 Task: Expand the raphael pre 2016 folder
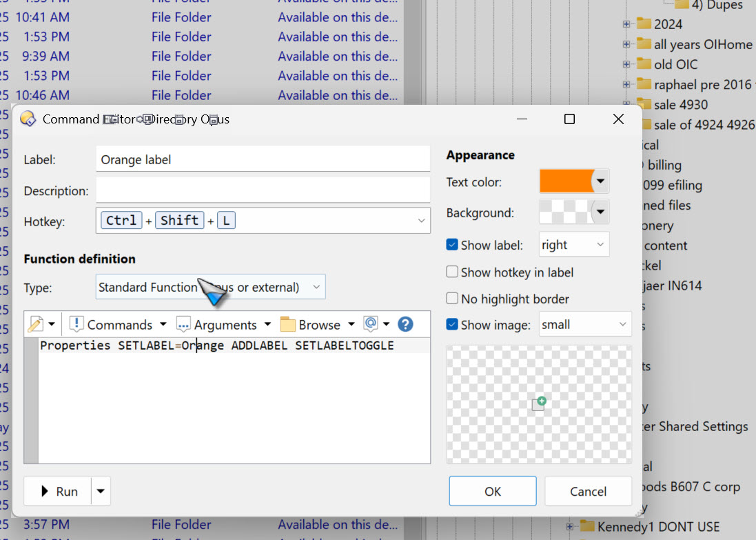pyautogui.click(x=626, y=84)
